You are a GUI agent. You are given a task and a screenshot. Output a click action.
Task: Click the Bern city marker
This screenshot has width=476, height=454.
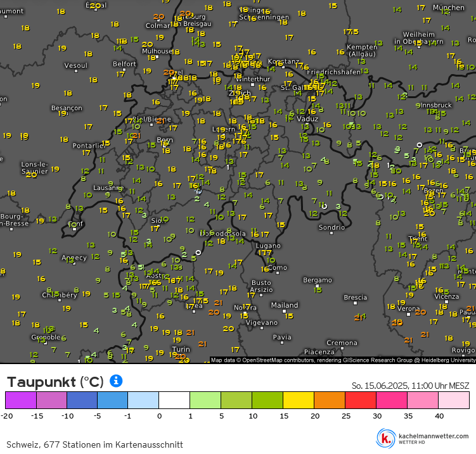(164, 145)
